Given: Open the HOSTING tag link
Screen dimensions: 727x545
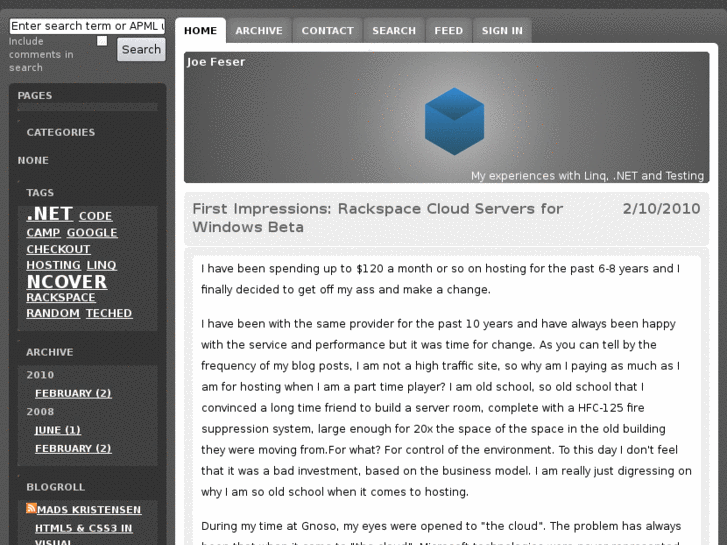Looking at the screenshot, I should tap(53, 265).
